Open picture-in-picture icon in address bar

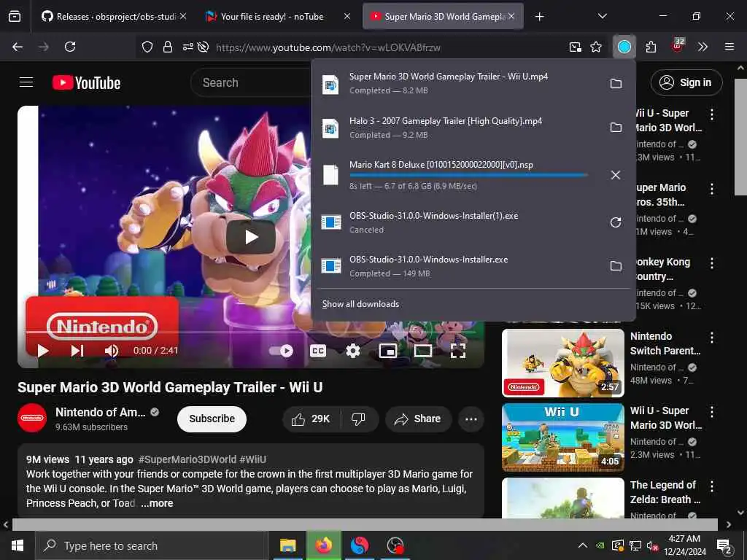click(x=576, y=47)
